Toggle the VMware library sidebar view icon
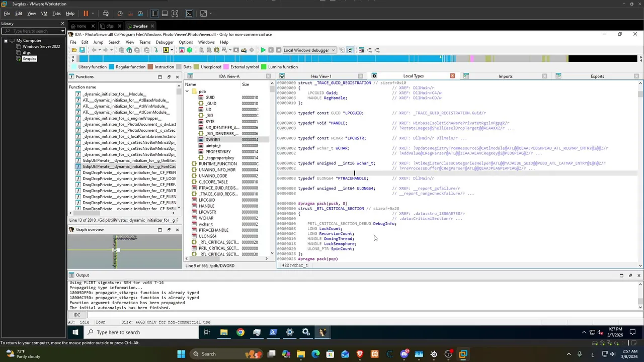644x362 pixels. point(154,14)
